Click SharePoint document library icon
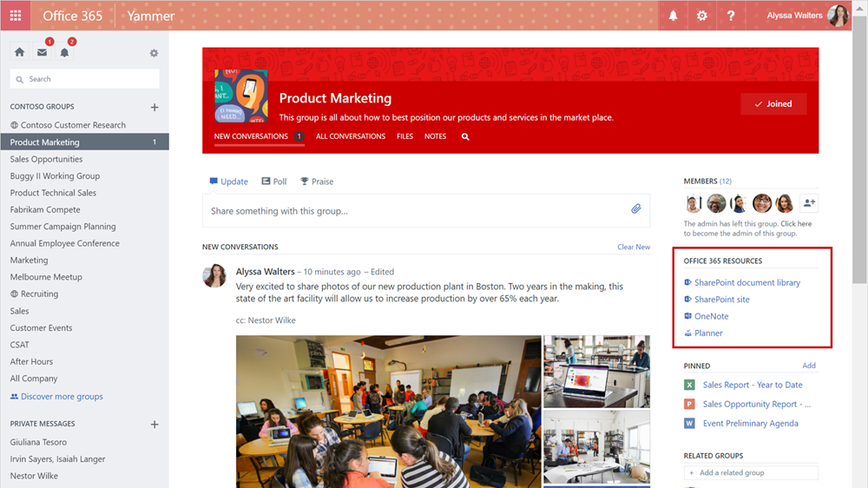This screenshot has height=488, width=868. [x=687, y=282]
